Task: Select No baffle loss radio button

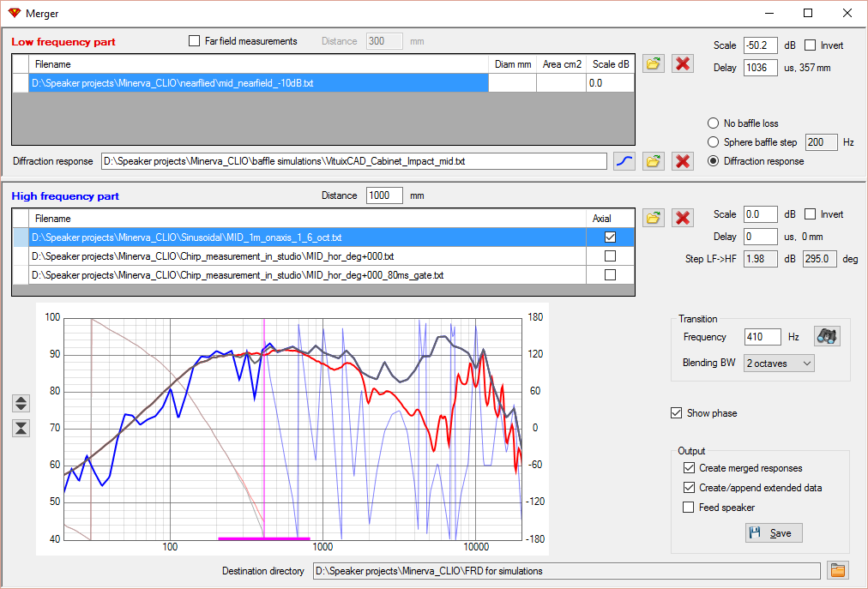Action: (x=714, y=123)
